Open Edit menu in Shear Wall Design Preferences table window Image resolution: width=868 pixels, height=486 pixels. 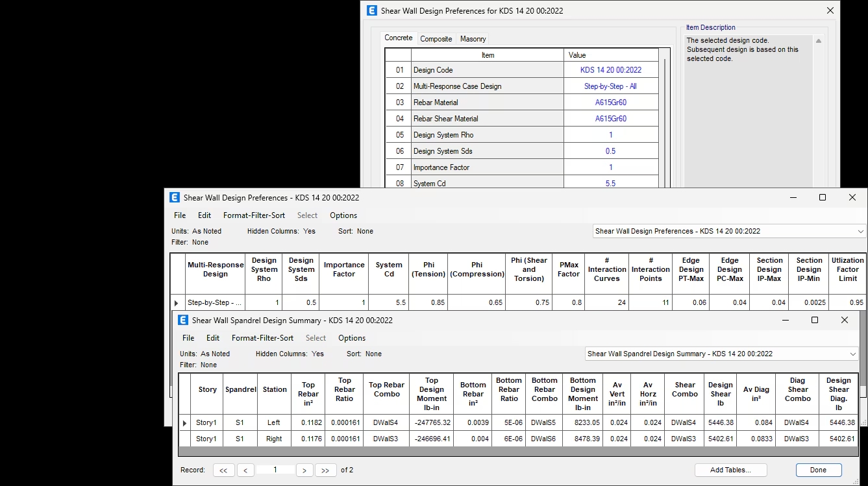tap(205, 215)
